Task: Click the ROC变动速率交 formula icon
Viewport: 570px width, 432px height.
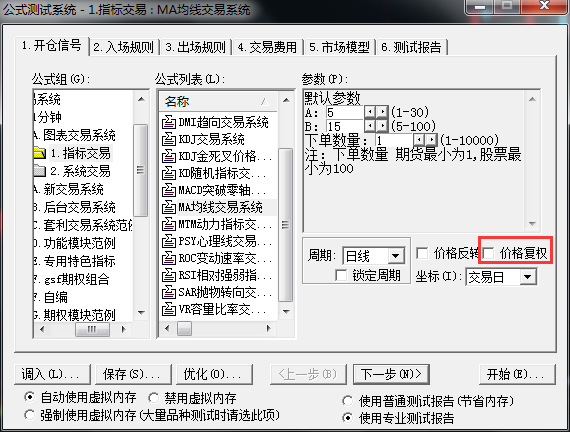Action: pyautogui.click(x=169, y=258)
